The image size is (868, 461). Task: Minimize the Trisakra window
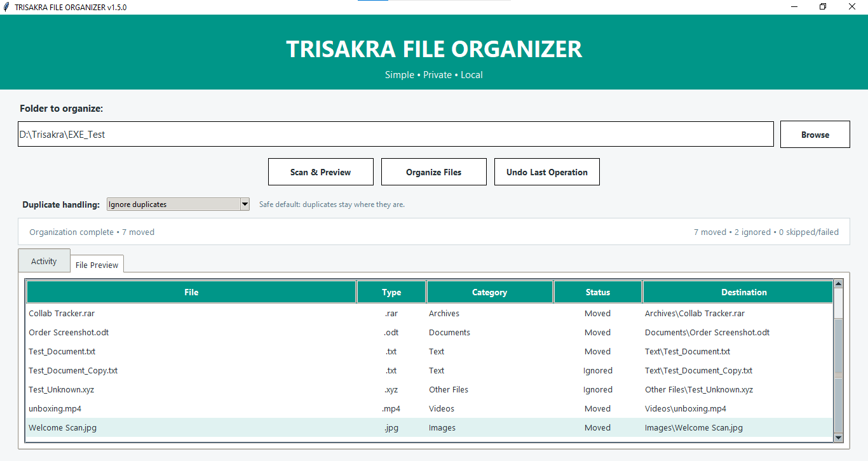tap(794, 7)
